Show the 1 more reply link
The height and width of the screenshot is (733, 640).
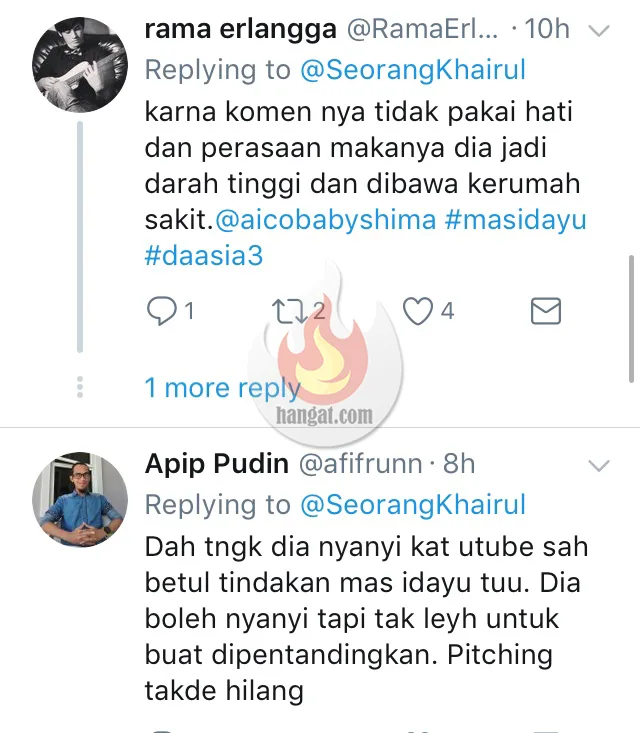pos(223,388)
